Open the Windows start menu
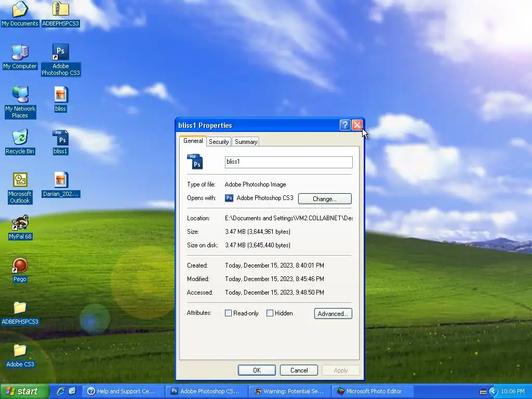The width and height of the screenshot is (532, 399). point(24,391)
